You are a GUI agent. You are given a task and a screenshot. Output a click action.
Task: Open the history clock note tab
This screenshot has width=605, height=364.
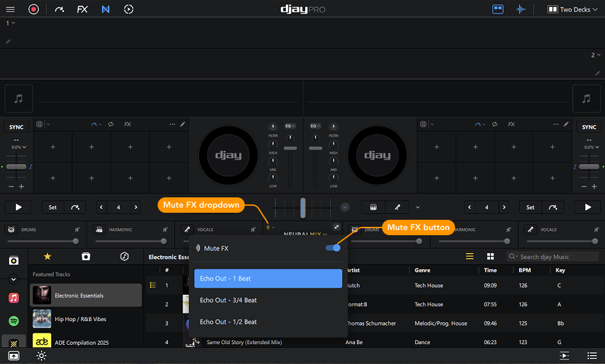124,256
